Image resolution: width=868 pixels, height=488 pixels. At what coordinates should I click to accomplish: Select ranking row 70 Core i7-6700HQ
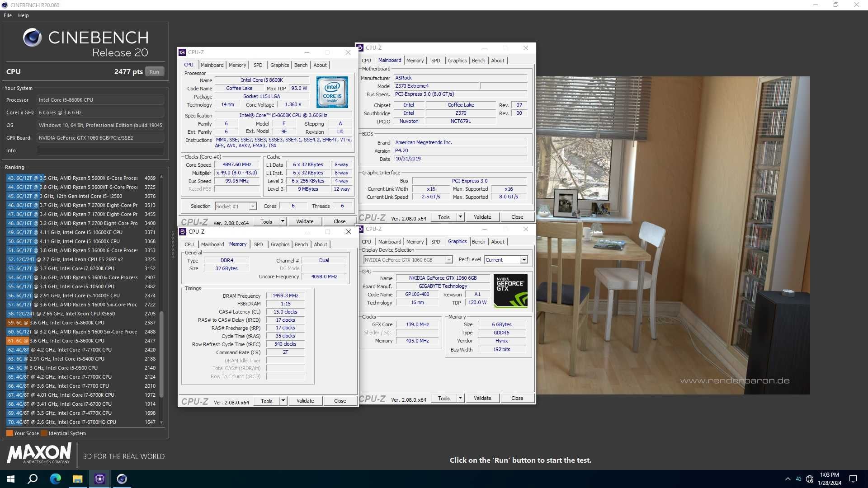pos(81,422)
